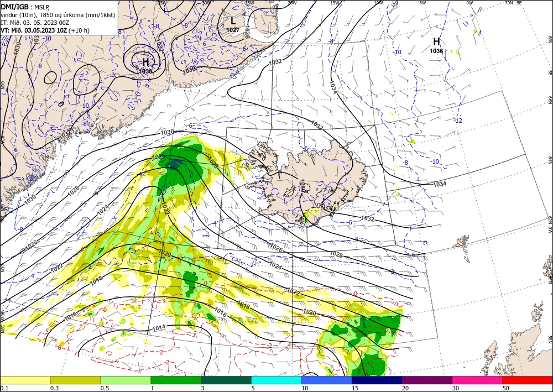
Task: Click the green 1 mm legend swatch
Action: (176, 380)
